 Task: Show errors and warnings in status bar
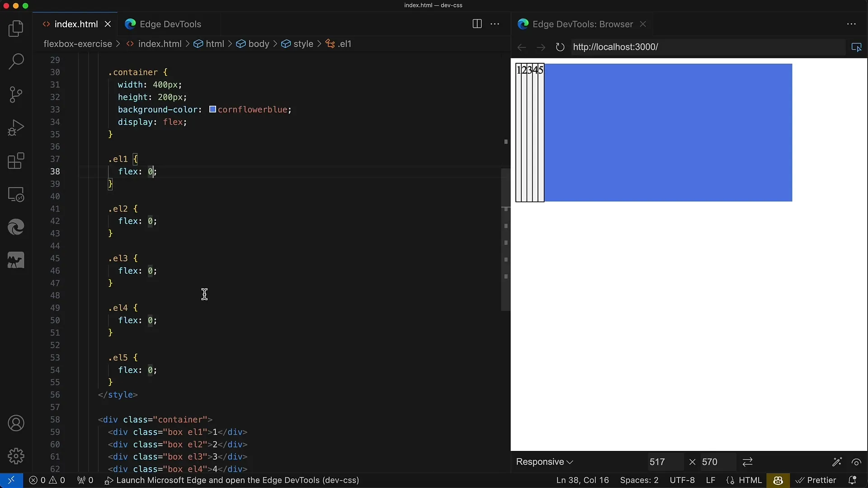coord(47,480)
